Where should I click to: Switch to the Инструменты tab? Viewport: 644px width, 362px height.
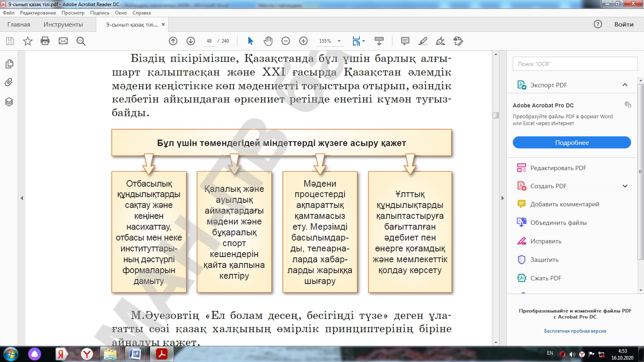tap(63, 25)
